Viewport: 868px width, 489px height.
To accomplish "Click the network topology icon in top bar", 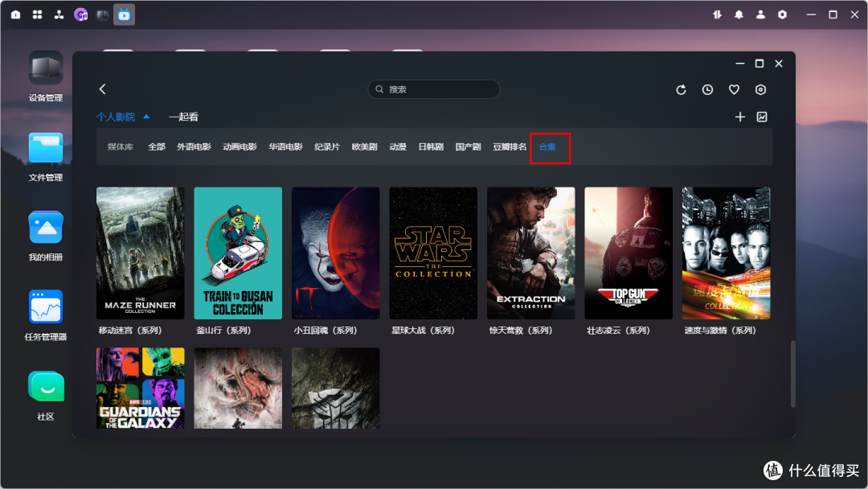I will (59, 15).
